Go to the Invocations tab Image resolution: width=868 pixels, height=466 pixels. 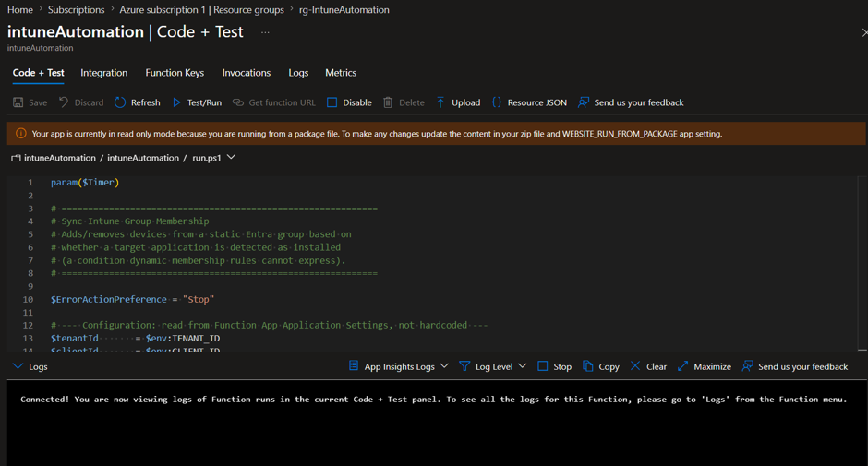247,73
